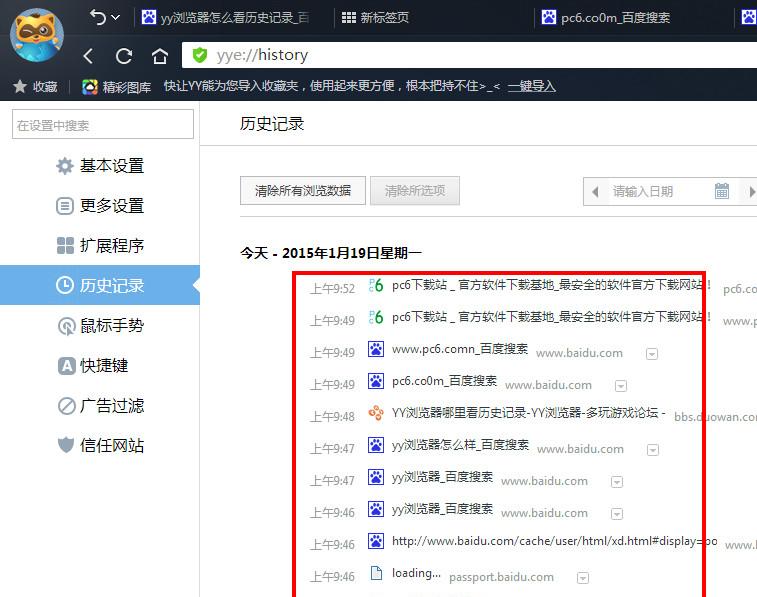Expand dropdown for pc6.co0m_百度搜索 entry

pyautogui.click(x=621, y=386)
